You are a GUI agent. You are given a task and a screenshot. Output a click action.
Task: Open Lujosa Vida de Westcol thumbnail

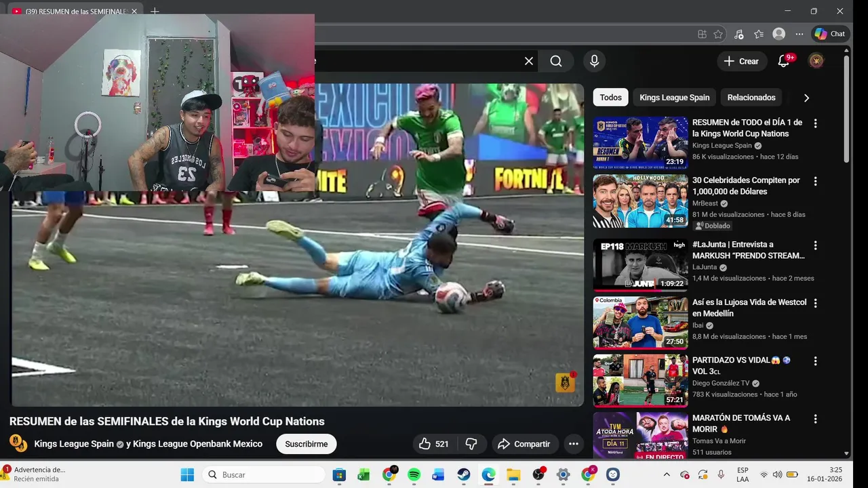coord(641,323)
